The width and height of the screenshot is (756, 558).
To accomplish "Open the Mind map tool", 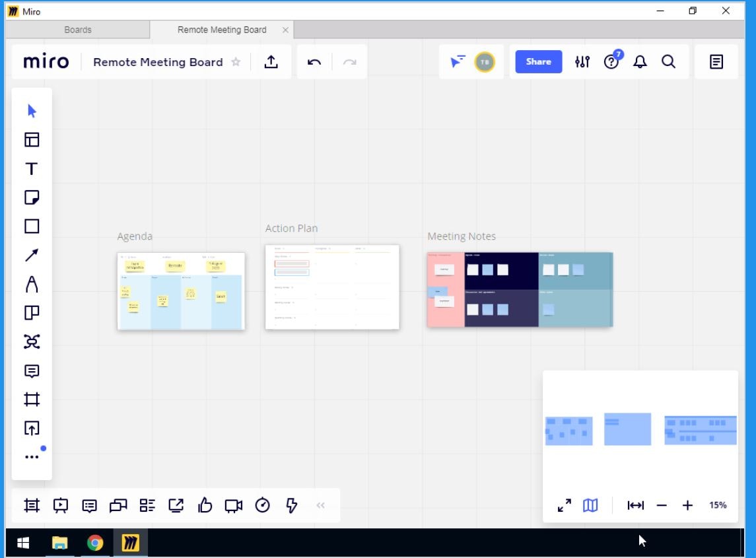I will [x=32, y=341].
